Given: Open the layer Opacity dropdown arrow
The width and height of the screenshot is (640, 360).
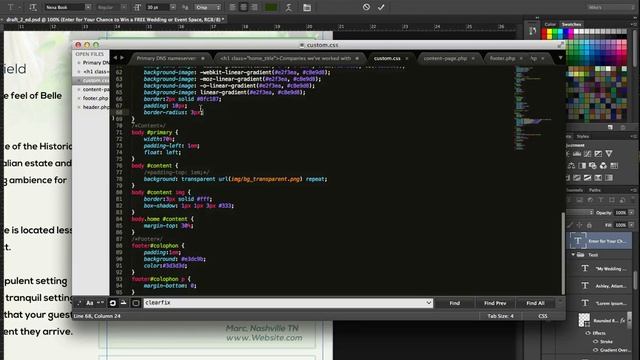Looking at the screenshot, I should pos(631,213).
